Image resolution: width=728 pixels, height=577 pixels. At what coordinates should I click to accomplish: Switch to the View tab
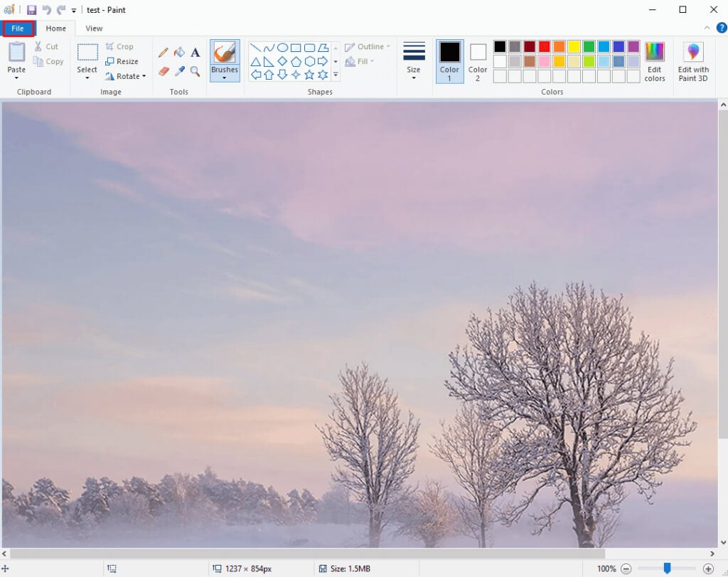[94, 28]
